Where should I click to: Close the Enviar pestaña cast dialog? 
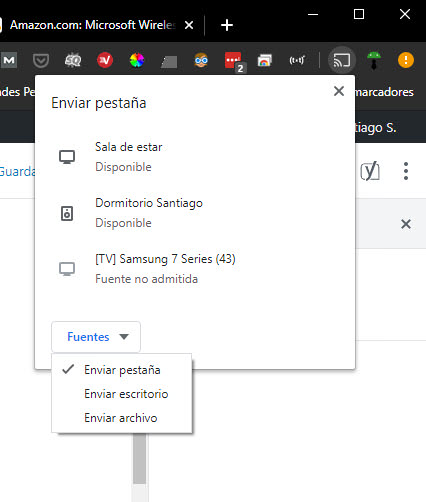(x=339, y=91)
